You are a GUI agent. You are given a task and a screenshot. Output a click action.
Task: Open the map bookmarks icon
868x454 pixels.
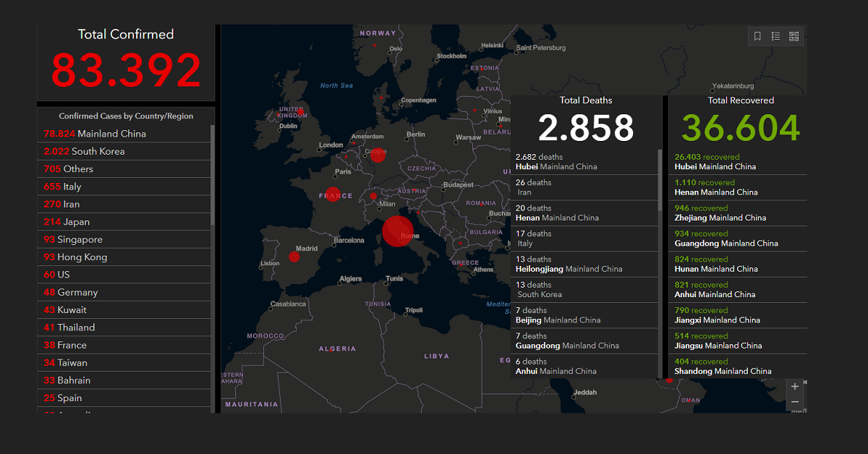click(x=757, y=36)
